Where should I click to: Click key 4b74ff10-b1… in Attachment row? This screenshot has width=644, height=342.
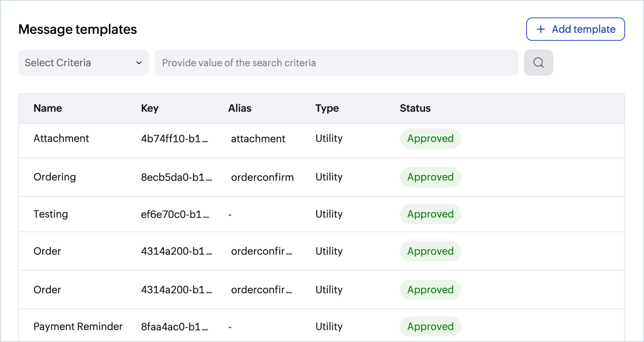174,139
